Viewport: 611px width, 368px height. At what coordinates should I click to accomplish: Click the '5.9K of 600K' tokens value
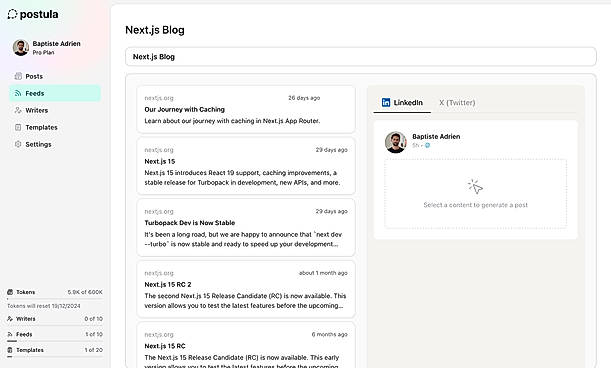coord(85,292)
